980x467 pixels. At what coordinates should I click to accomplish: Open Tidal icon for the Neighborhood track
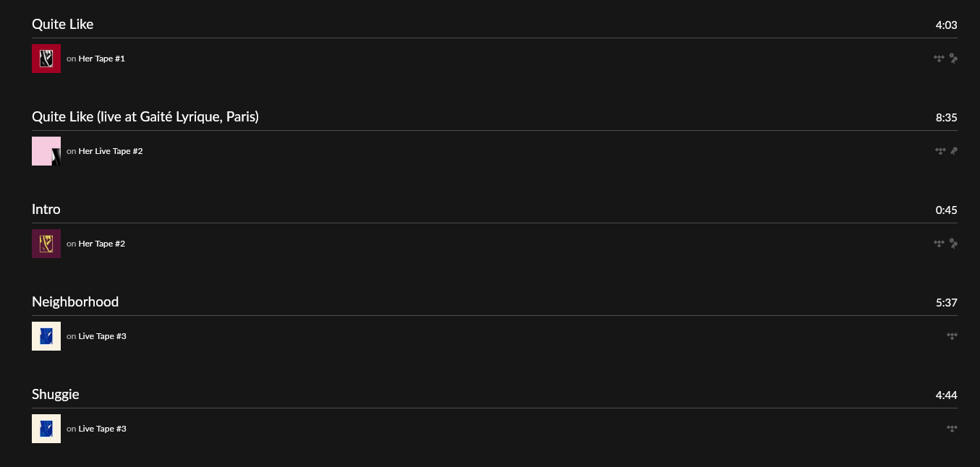coord(952,336)
